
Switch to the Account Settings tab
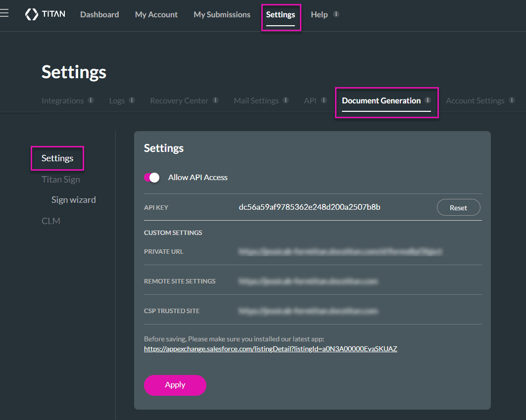point(475,100)
